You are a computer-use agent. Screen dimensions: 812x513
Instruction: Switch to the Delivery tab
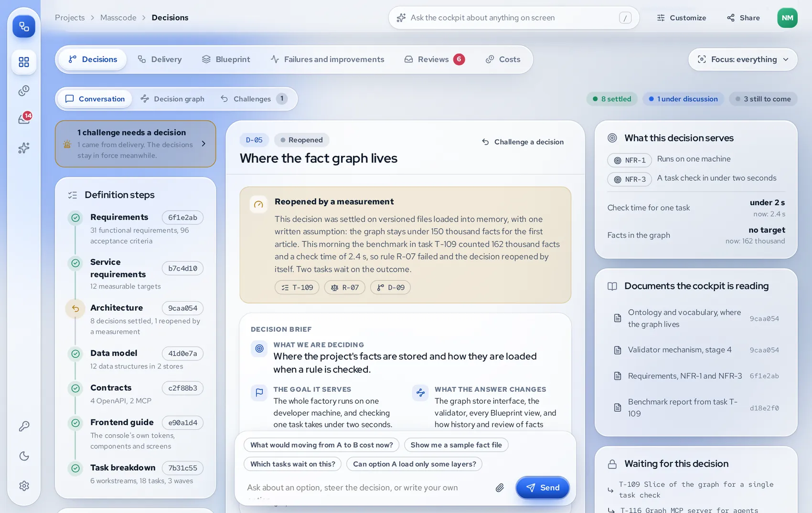[x=160, y=59]
